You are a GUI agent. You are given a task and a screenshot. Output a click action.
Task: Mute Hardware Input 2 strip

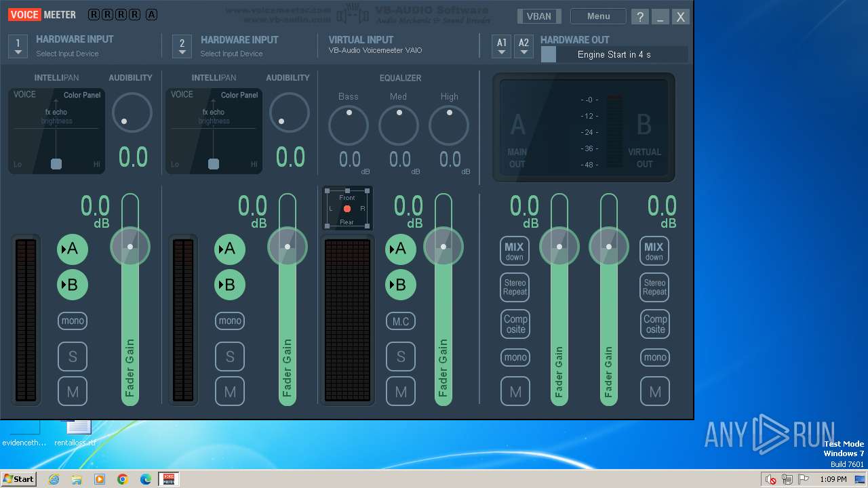point(230,391)
